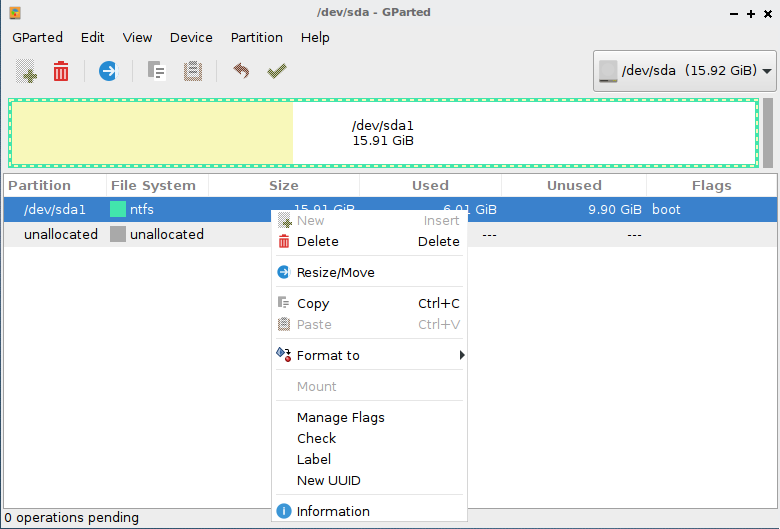Click the minimize window button
This screenshot has height=529, width=780.
tap(734, 14)
